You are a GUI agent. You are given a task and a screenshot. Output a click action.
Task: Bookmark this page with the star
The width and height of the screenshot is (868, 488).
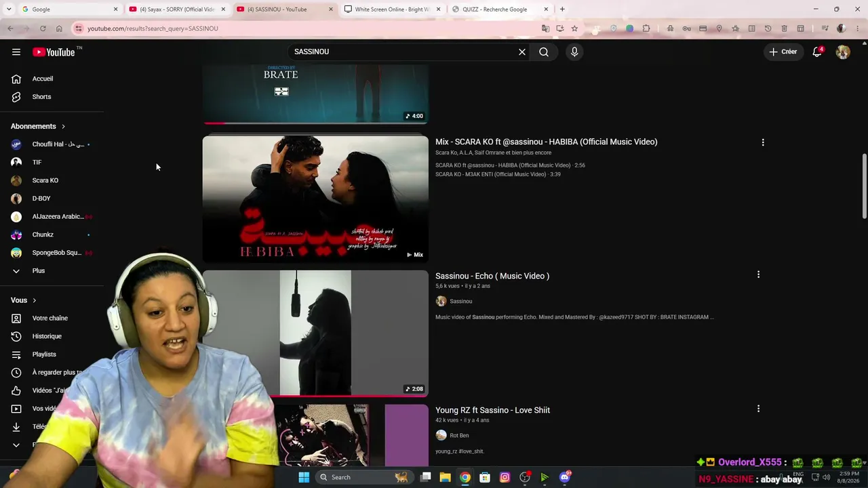click(574, 28)
